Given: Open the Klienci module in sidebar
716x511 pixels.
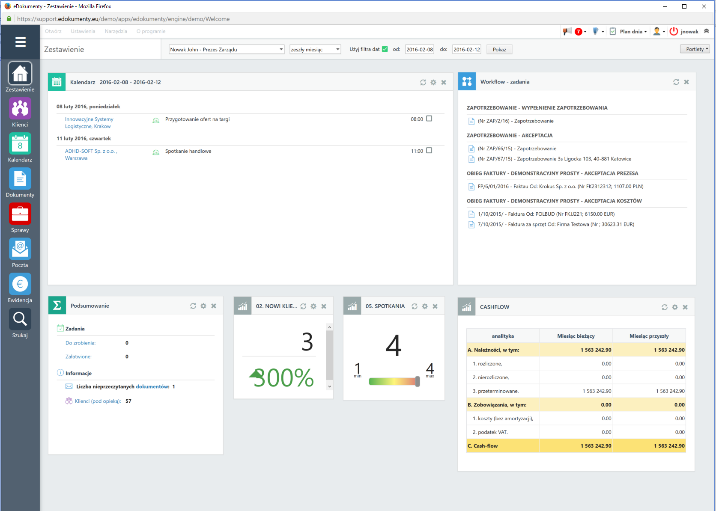Looking at the screenshot, I should click(20, 109).
